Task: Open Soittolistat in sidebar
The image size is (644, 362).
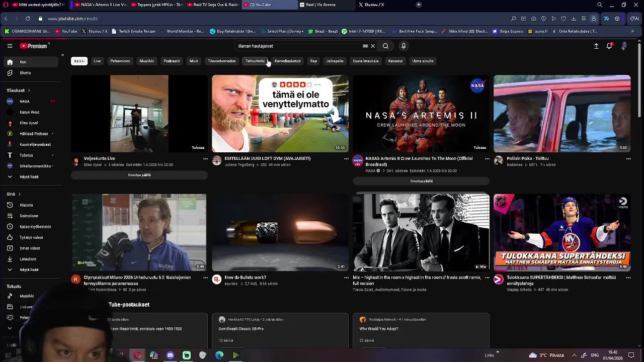Action: 32,216
